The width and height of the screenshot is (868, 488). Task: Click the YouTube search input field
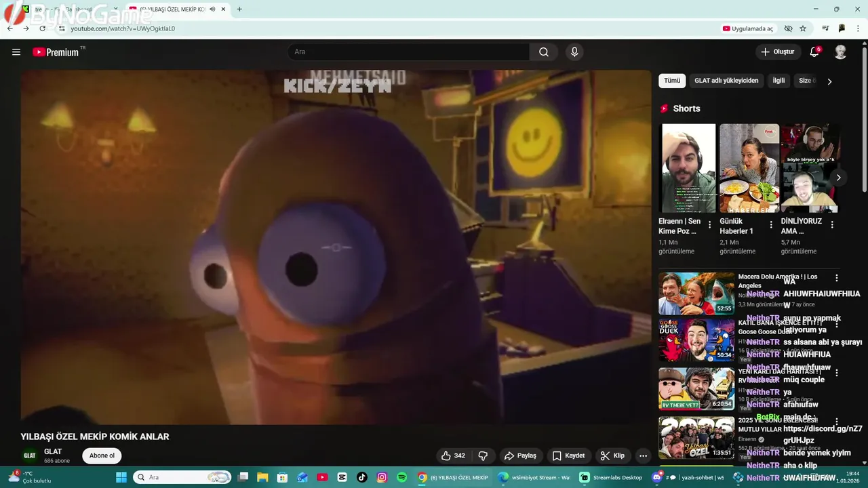click(408, 52)
